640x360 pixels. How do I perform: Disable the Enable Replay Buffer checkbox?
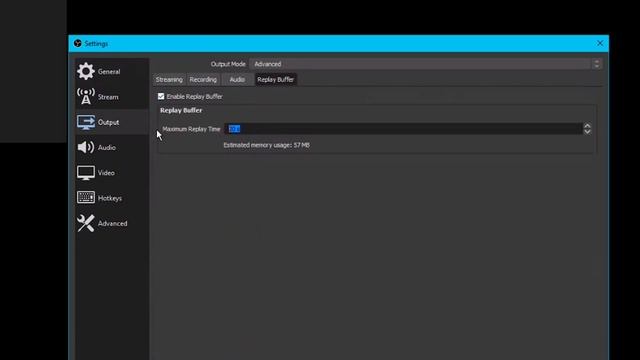point(161,96)
